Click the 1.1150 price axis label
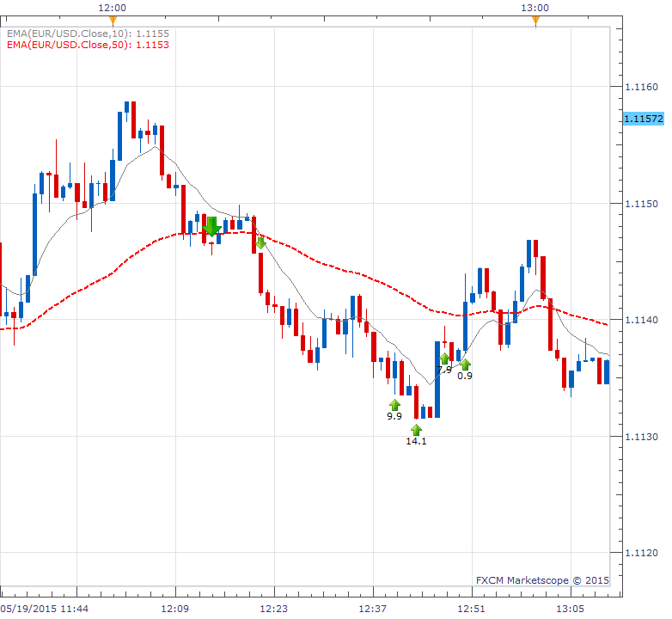Screen dimensions: 672x619 (642, 204)
